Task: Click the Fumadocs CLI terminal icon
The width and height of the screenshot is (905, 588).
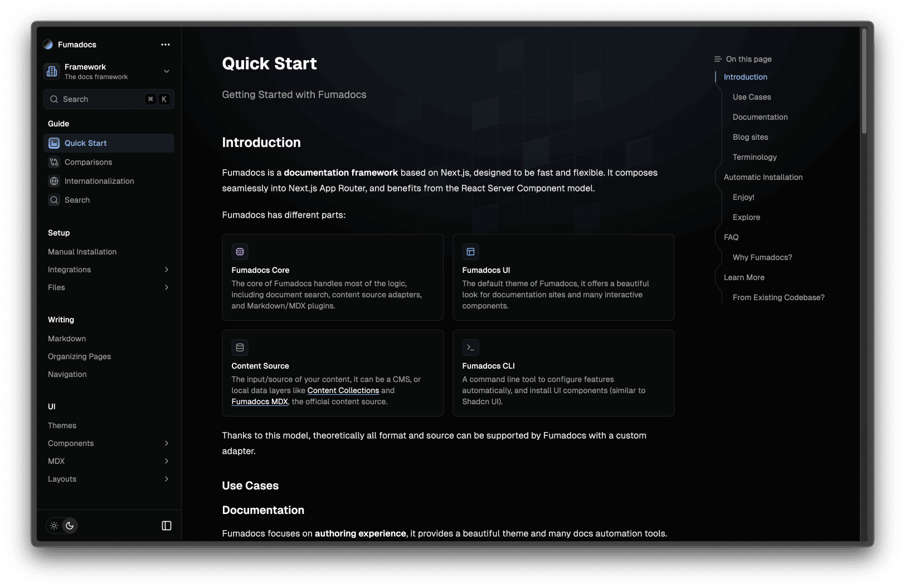Action: [x=470, y=347]
